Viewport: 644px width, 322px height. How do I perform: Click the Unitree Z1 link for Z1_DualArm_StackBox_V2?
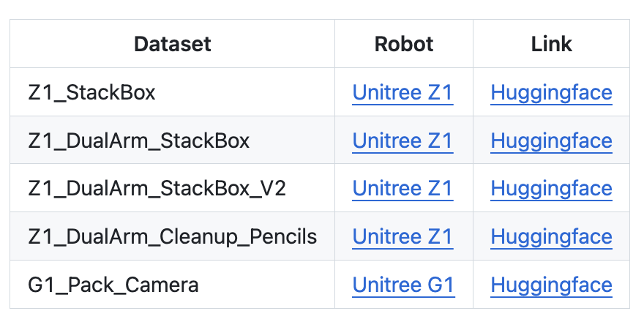[402, 189]
